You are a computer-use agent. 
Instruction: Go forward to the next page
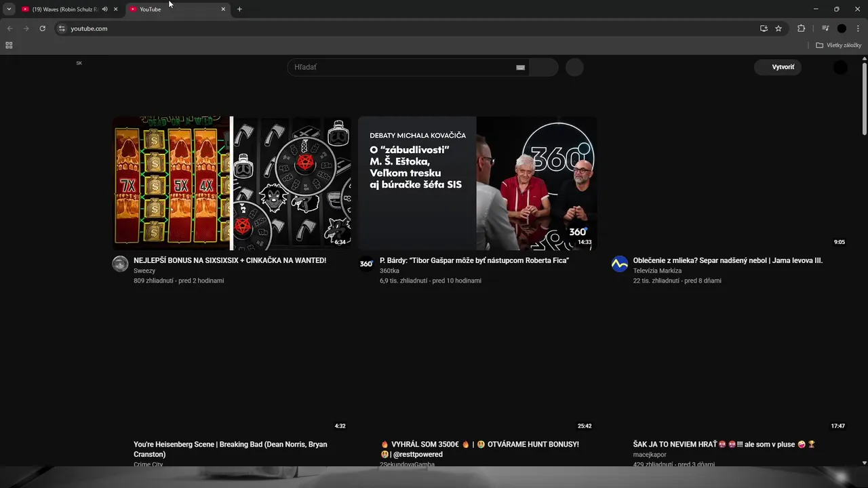click(x=26, y=28)
